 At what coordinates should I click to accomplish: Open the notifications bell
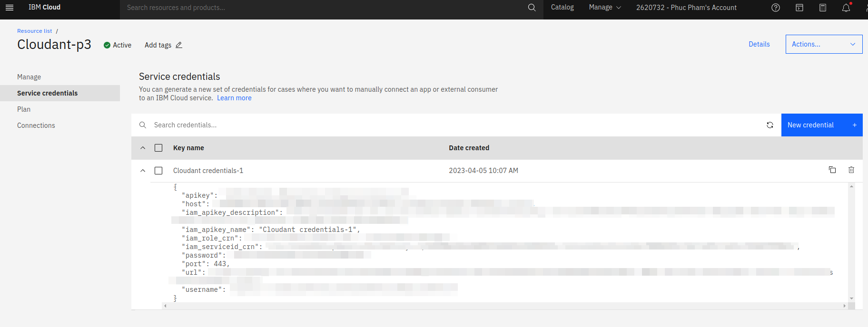[x=846, y=8]
